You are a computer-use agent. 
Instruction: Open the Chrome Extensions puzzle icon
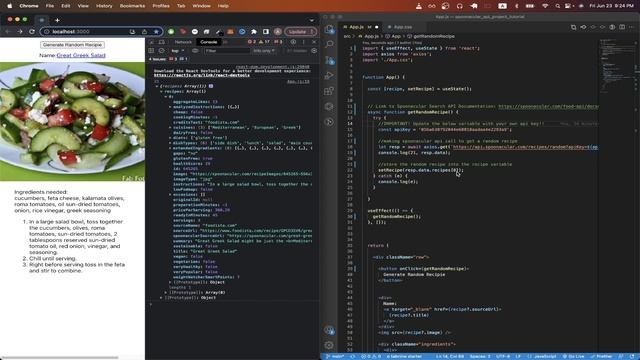(x=254, y=31)
